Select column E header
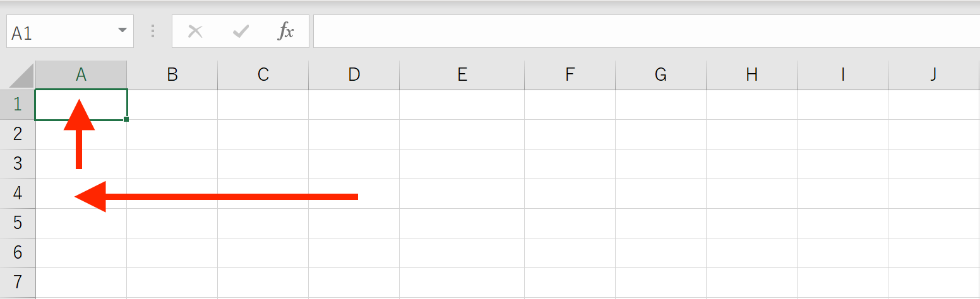Image resolution: width=980 pixels, height=299 pixels. point(462,75)
